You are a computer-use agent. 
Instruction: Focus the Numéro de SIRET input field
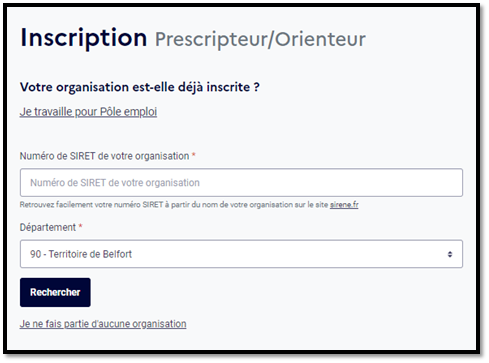pos(241,183)
